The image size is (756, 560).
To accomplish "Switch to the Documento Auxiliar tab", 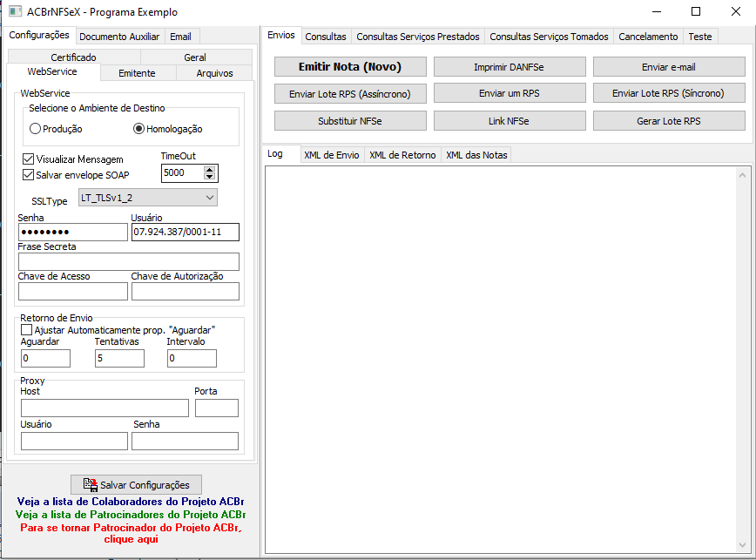I will (119, 37).
